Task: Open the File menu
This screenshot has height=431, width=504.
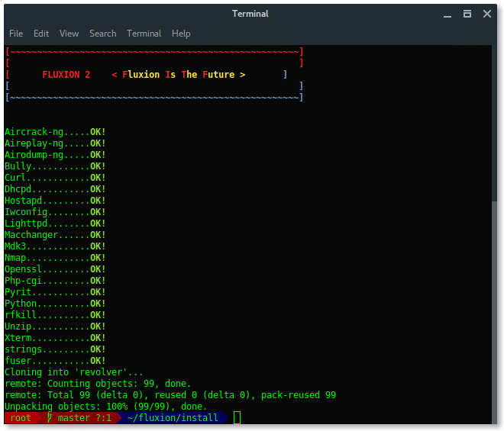Action: pos(16,34)
